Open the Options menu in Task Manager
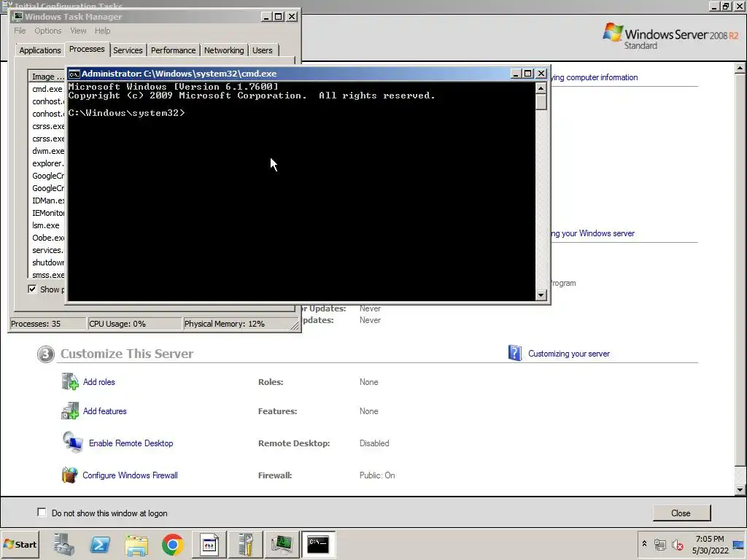The height and width of the screenshot is (560, 747). coord(47,31)
